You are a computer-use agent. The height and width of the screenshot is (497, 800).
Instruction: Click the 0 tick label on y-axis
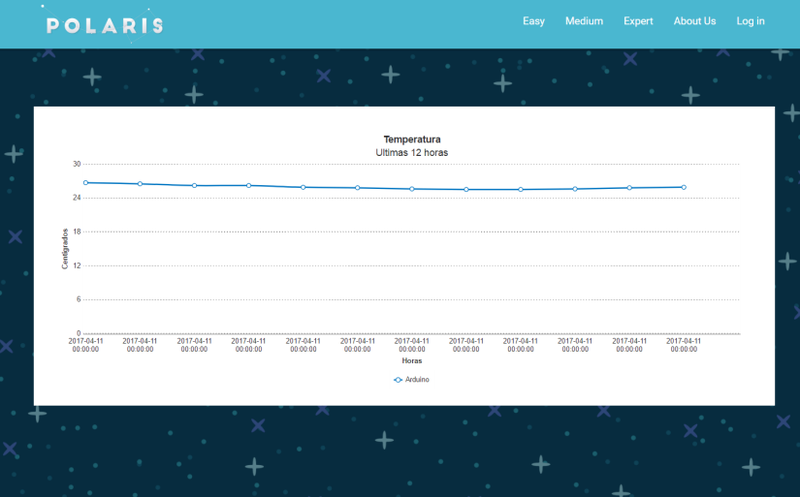click(x=78, y=333)
